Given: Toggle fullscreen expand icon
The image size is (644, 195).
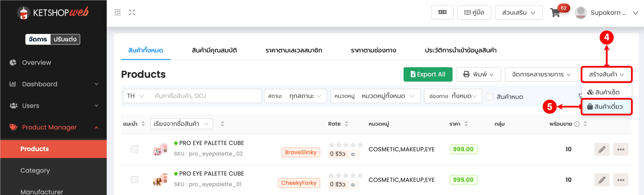Looking at the screenshot, I should point(132,12).
